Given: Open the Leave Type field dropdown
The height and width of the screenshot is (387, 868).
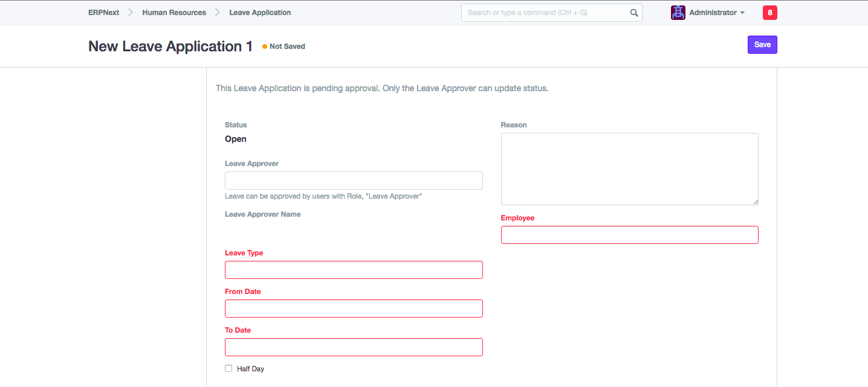Looking at the screenshot, I should point(354,270).
